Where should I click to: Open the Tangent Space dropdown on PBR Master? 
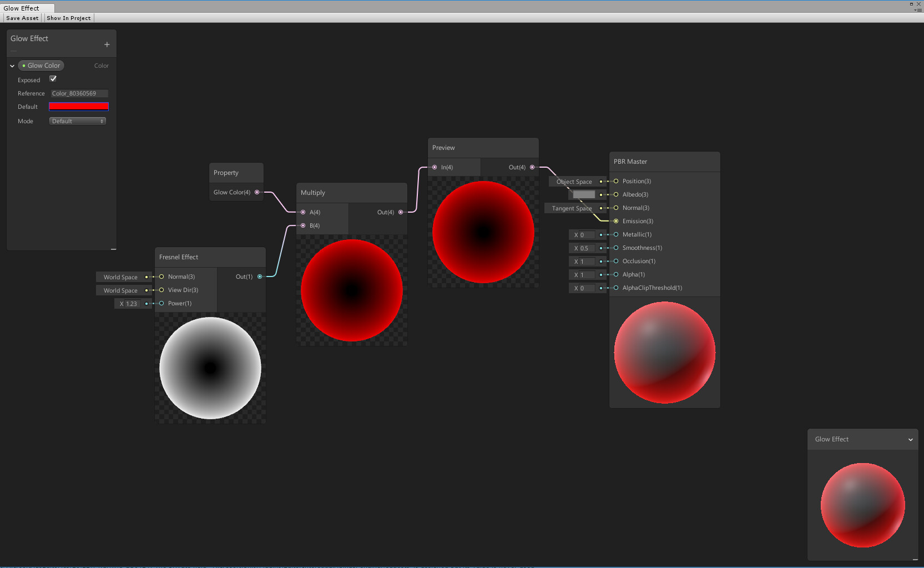coord(574,208)
